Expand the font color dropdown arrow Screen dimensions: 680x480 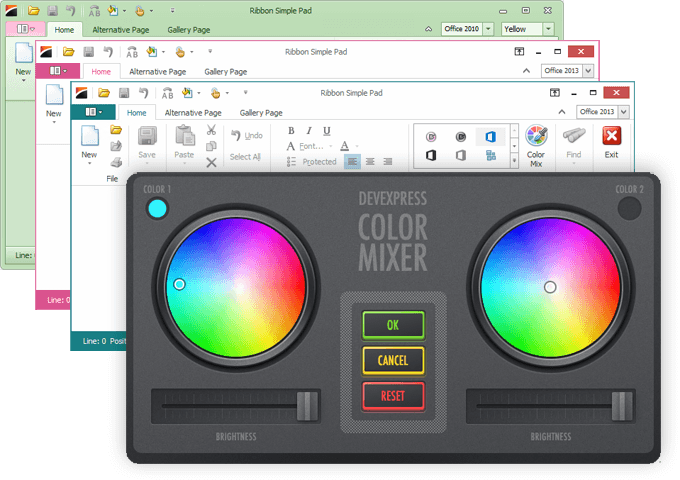click(357, 146)
